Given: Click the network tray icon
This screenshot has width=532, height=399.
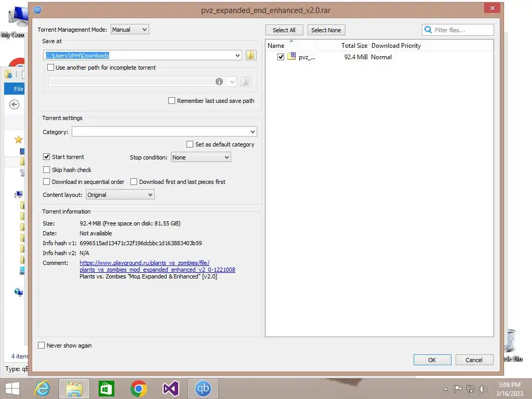Looking at the screenshot, I should (470, 389).
